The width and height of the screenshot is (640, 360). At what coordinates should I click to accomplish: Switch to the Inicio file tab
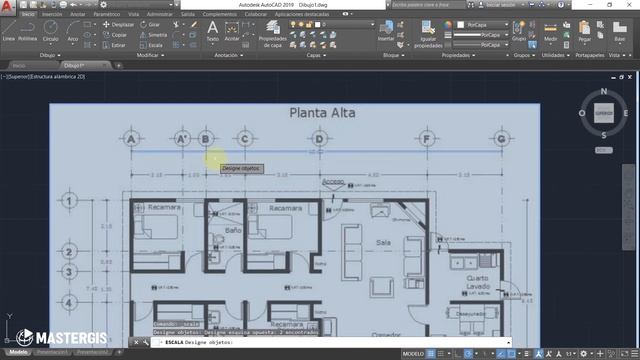click(x=19, y=65)
